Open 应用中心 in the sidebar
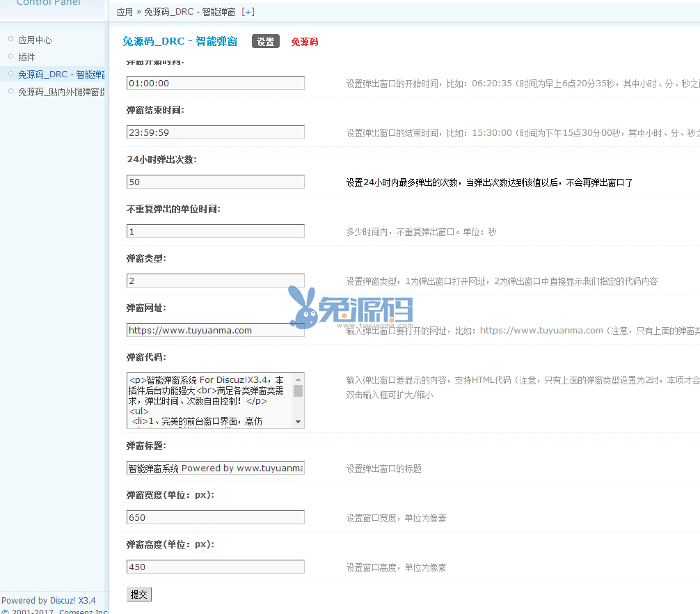This screenshot has width=700, height=614. click(x=35, y=40)
